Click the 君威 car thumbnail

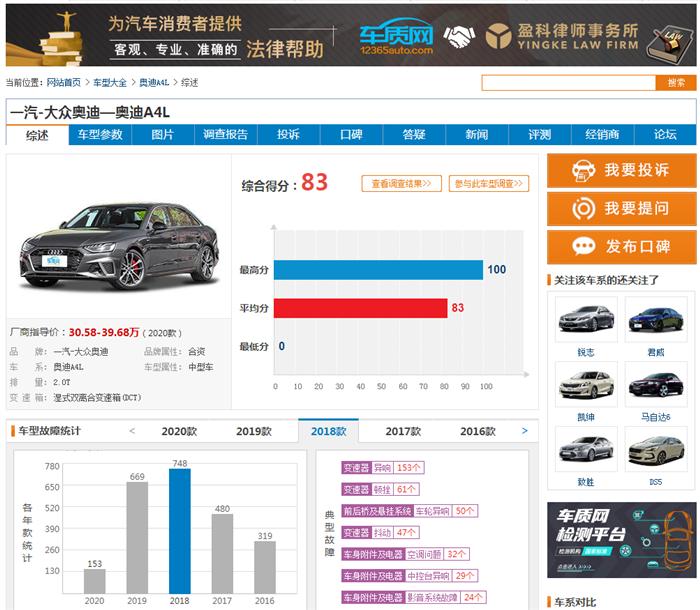pos(656,320)
